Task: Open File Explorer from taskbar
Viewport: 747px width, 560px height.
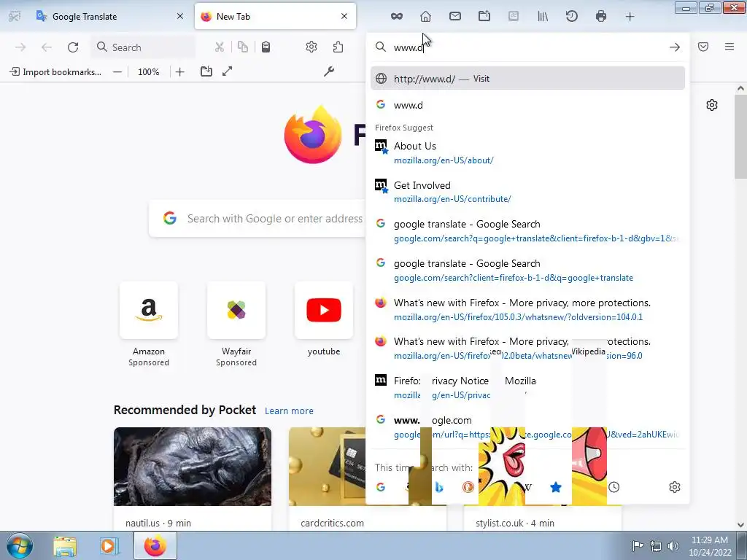Action: pos(65,546)
